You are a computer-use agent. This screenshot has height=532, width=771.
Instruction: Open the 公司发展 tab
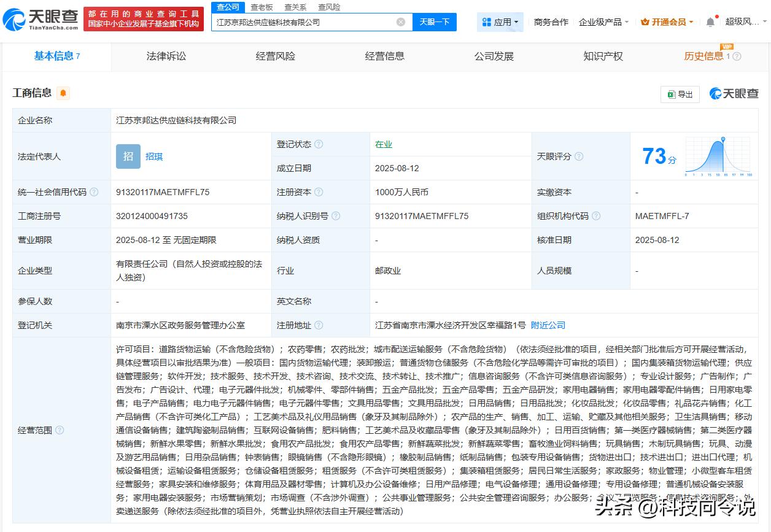(494, 56)
